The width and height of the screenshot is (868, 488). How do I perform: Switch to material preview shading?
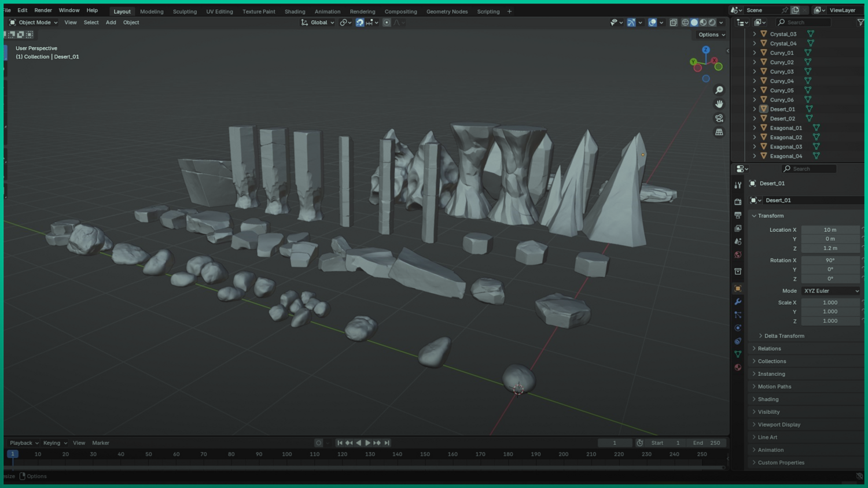coord(703,23)
